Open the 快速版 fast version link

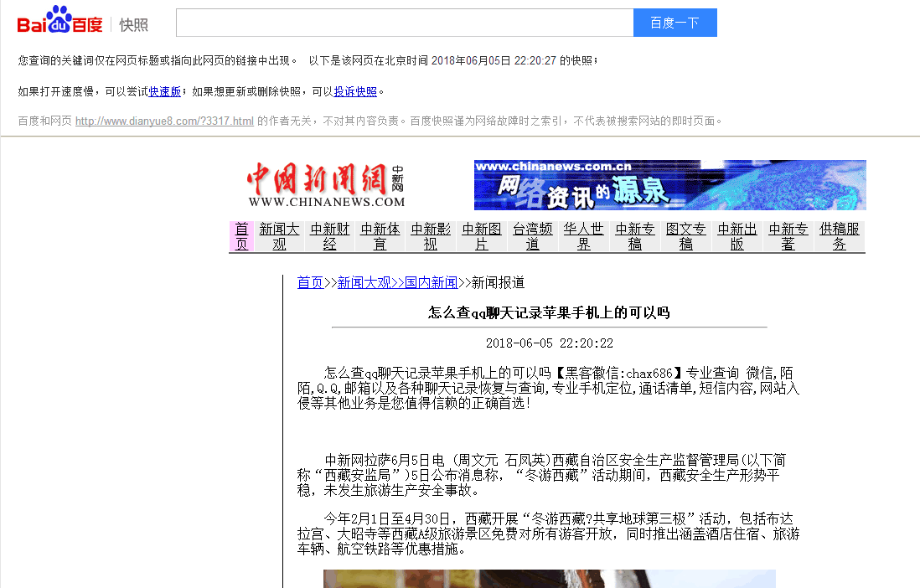165,91
